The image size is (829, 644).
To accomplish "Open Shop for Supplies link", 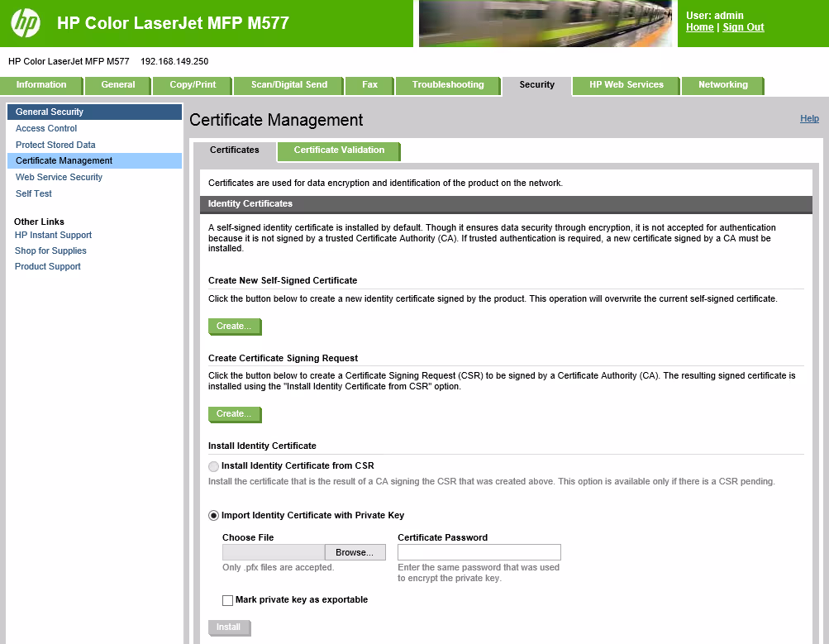I will 50,250.
